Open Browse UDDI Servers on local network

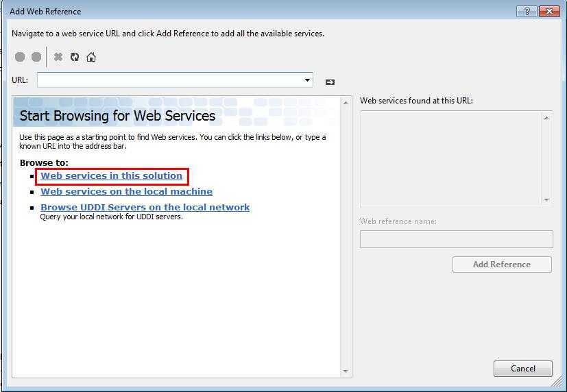coord(145,208)
